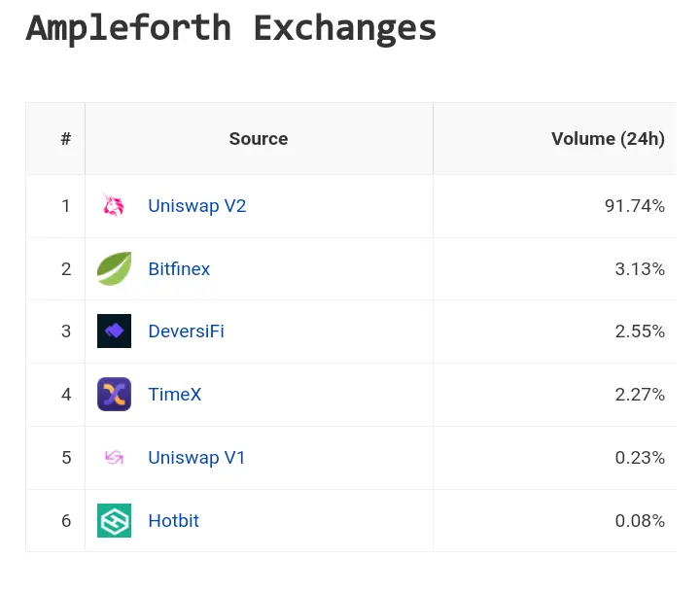The image size is (700, 593).
Task: Click the TimeX purple X logo
Action: (x=114, y=395)
